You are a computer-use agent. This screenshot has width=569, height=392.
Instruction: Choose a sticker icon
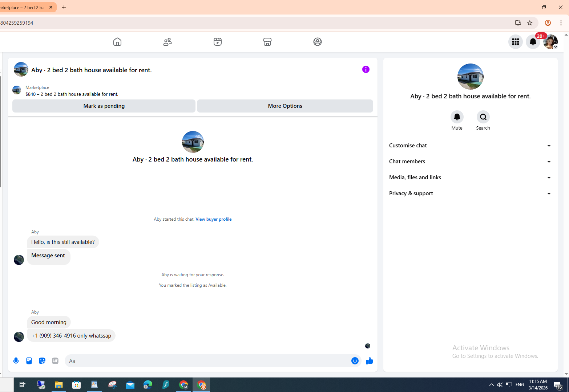click(x=42, y=361)
